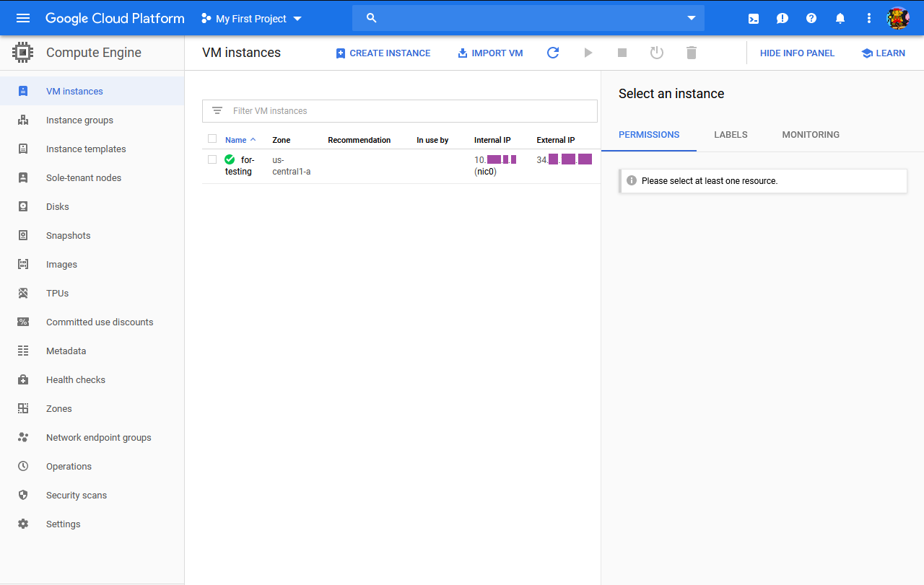Click the Instance groups sidebar icon
The height and width of the screenshot is (585, 924).
coord(23,120)
